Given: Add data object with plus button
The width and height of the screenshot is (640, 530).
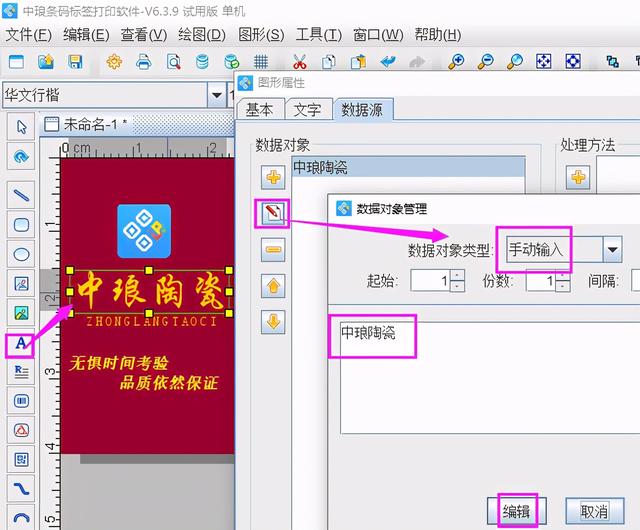Looking at the screenshot, I should point(273,177).
